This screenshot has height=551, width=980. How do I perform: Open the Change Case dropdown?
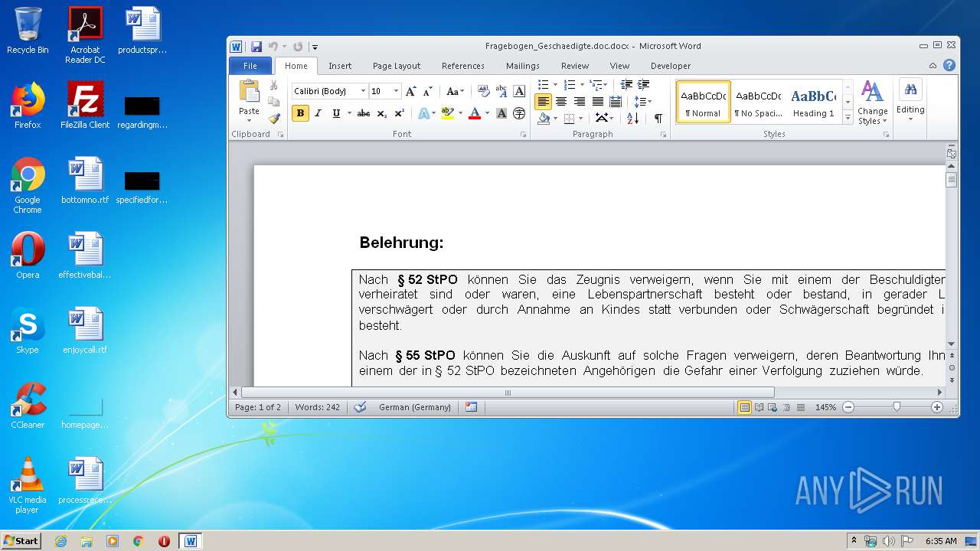coord(456,91)
